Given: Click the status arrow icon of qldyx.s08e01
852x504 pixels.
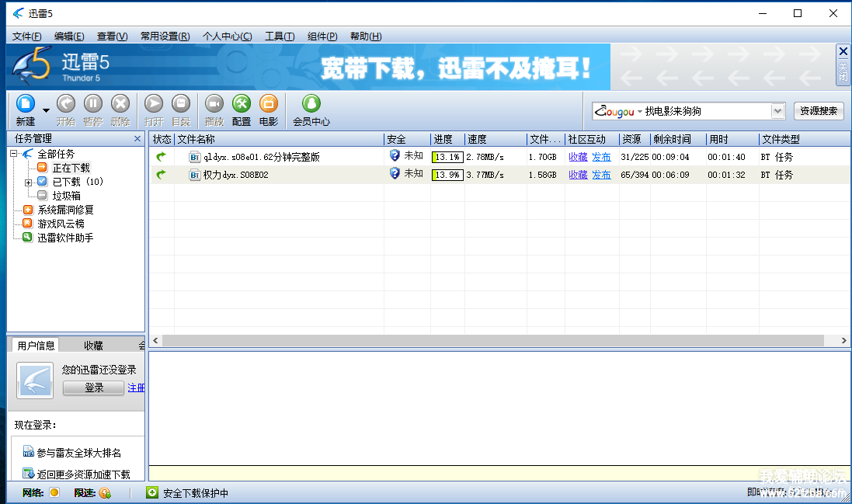Looking at the screenshot, I should pos(161,157).
